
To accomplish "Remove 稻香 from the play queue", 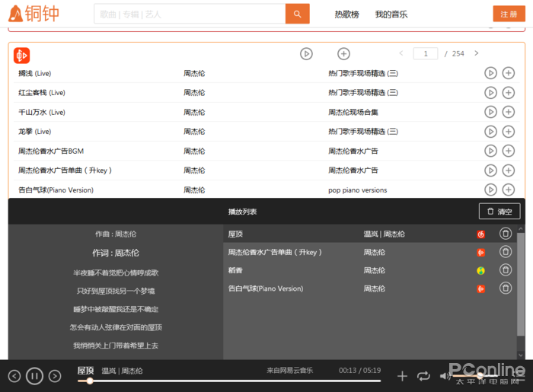I will pos(505,270).
